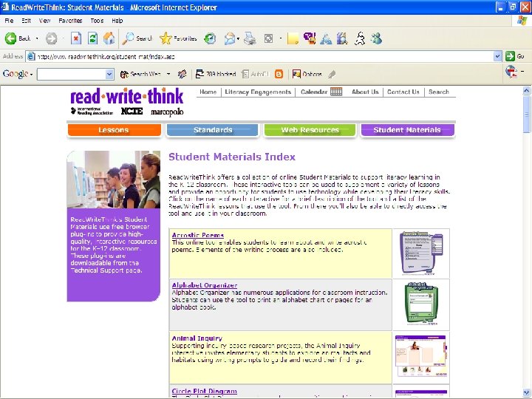Open the Acrostic Poems link
This screenshot has height=399, width=532.
tap(198, 235)
